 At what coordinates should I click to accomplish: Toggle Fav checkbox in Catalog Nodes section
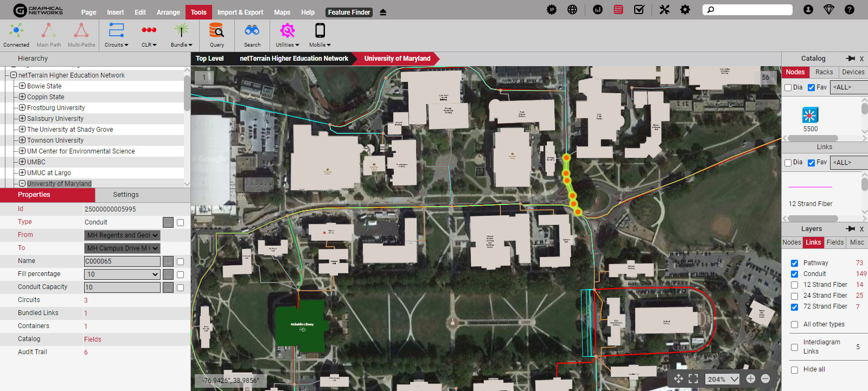click(x=811, y=87)
